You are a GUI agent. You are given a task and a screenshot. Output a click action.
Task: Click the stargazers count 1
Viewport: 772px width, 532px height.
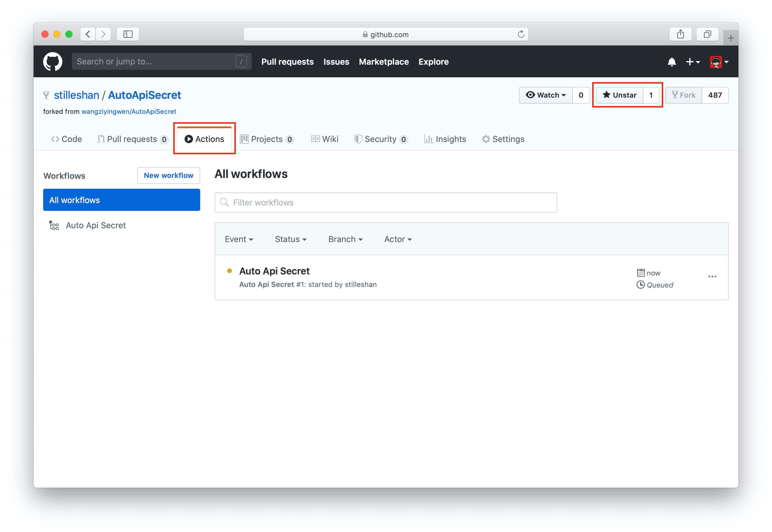click(x=651, y=95)
